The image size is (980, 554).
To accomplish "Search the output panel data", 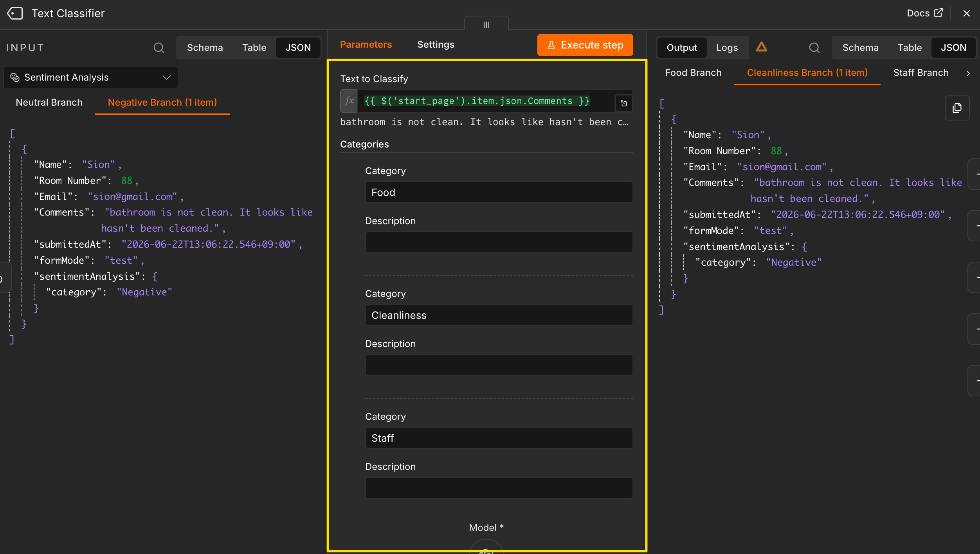I will 814,48.
